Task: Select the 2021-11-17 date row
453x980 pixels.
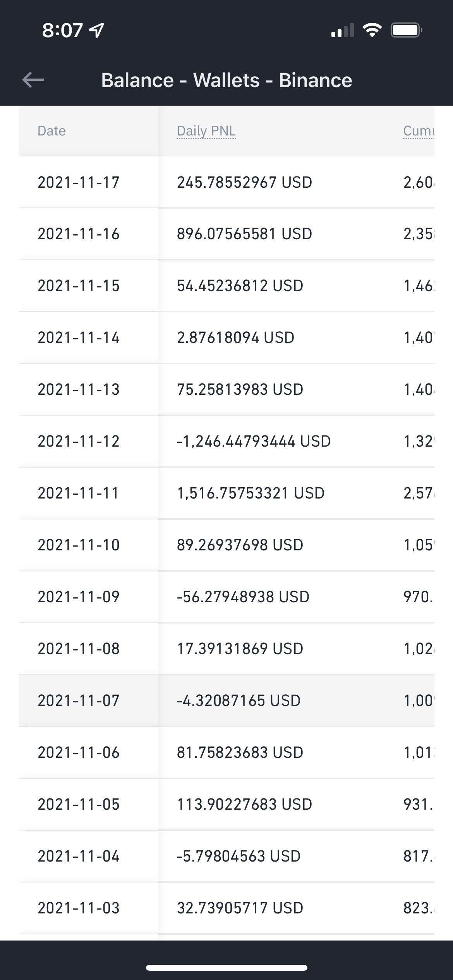Action: (x=79, y=182)
